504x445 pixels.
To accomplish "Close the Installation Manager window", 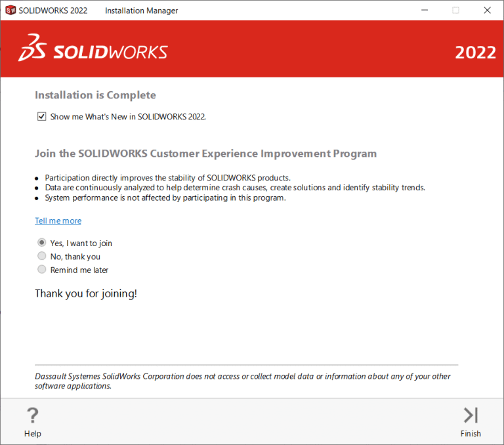I will pos(486,11).
